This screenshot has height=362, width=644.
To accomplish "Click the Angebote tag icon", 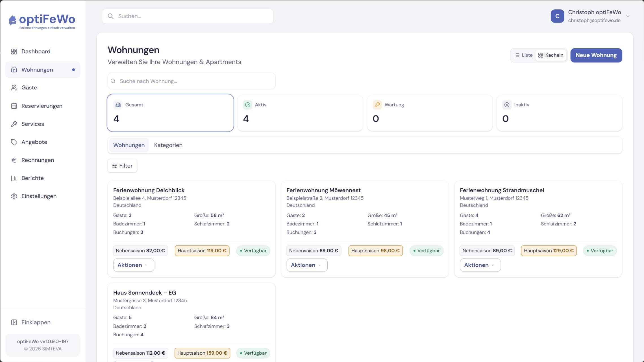I will 14,142.
